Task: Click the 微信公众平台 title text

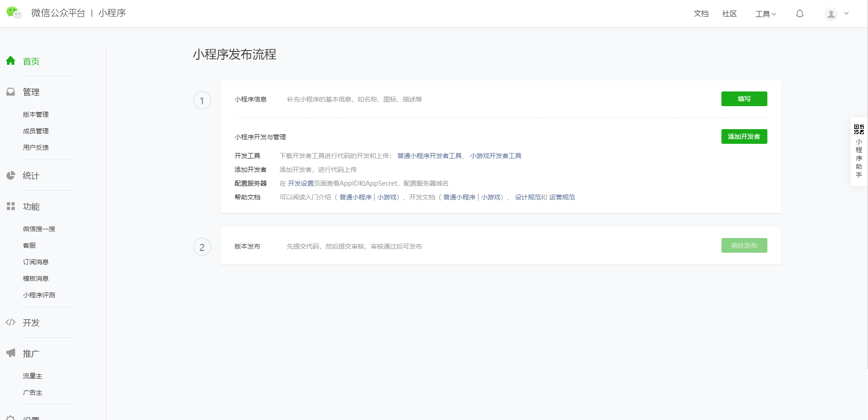Action: pyautogui.click(x=58, y=13)
